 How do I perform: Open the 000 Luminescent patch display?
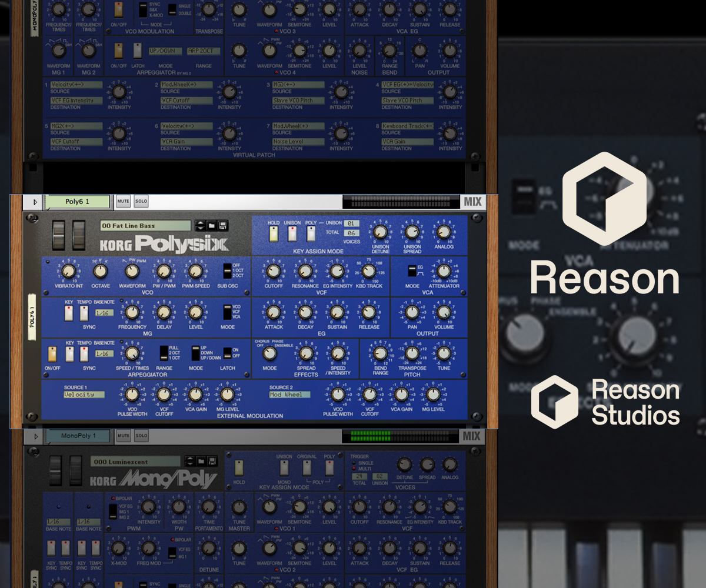[x=136, y=462]
